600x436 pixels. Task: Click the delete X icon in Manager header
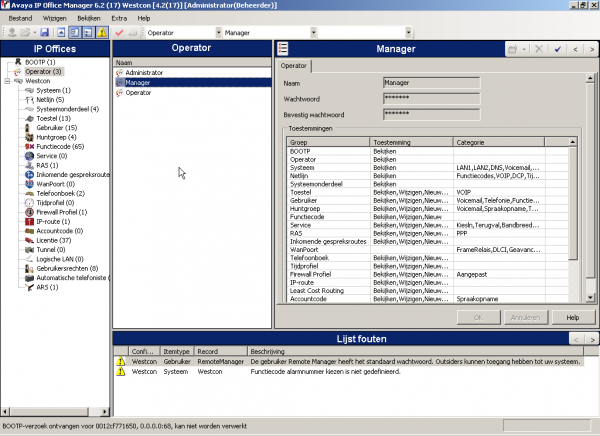coord(539,49)
